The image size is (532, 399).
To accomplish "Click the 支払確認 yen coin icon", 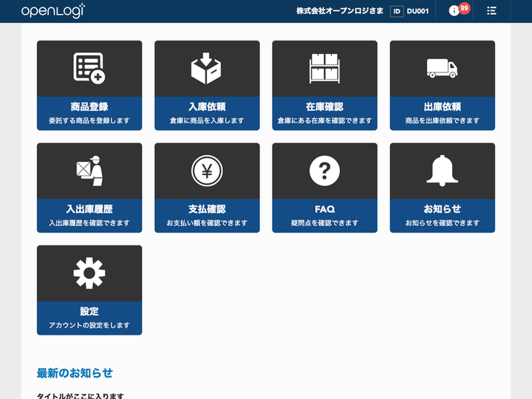I will [x=207, y=171].
